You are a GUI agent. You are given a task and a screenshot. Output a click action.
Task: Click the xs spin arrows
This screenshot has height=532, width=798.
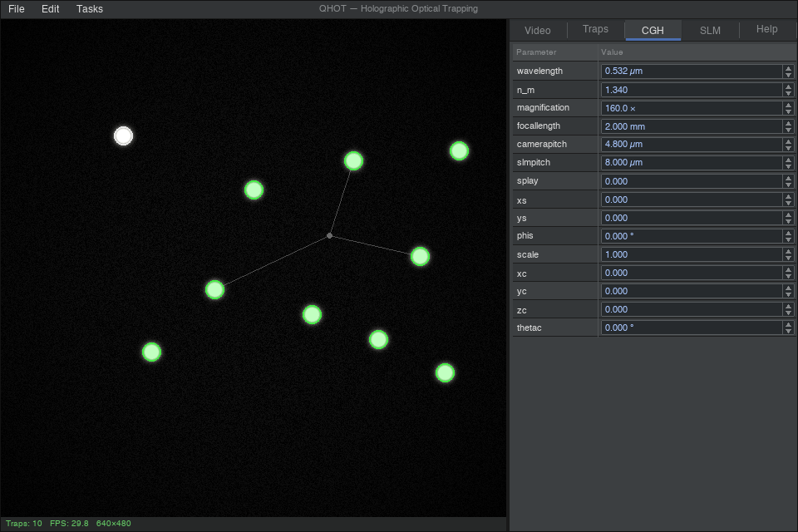788,199
